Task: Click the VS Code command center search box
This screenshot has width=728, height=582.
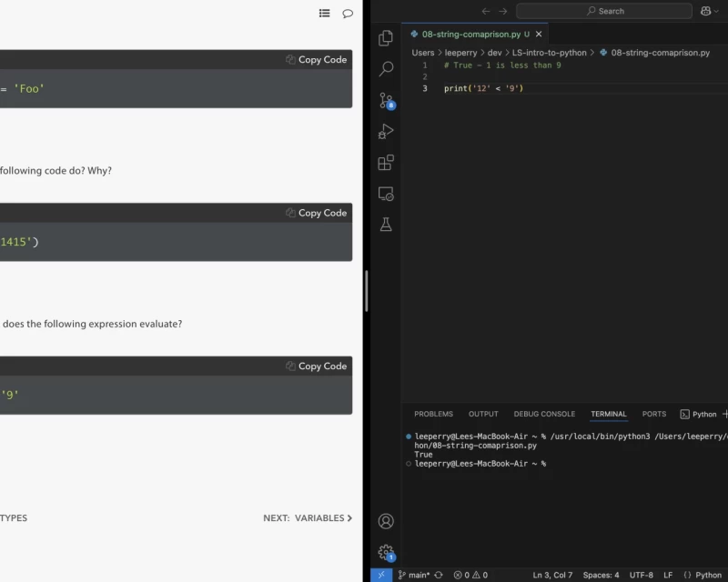Action: 604,11
